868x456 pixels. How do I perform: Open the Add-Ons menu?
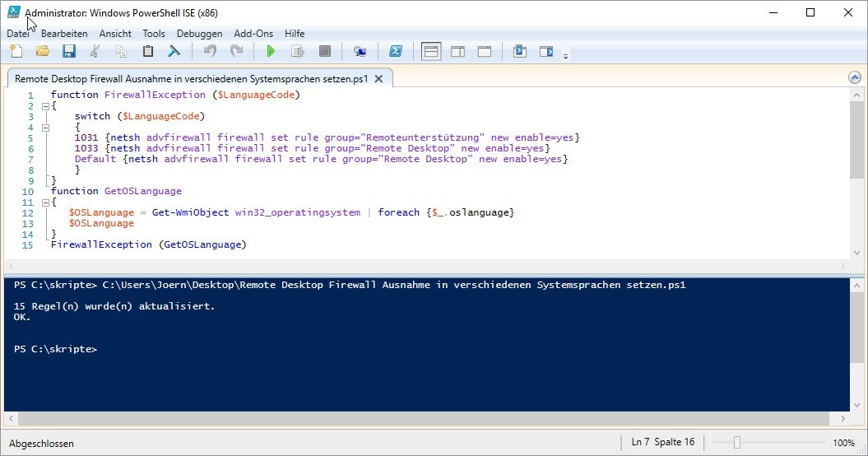(x=253, y=34)
